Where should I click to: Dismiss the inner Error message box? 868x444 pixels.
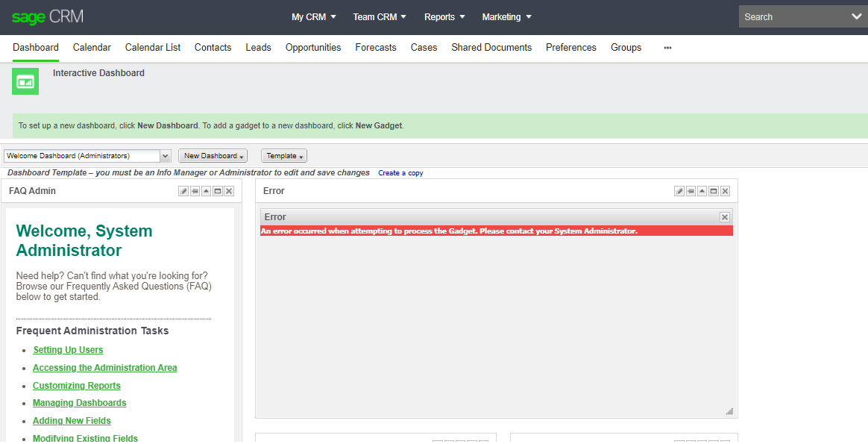coord(725,217)
